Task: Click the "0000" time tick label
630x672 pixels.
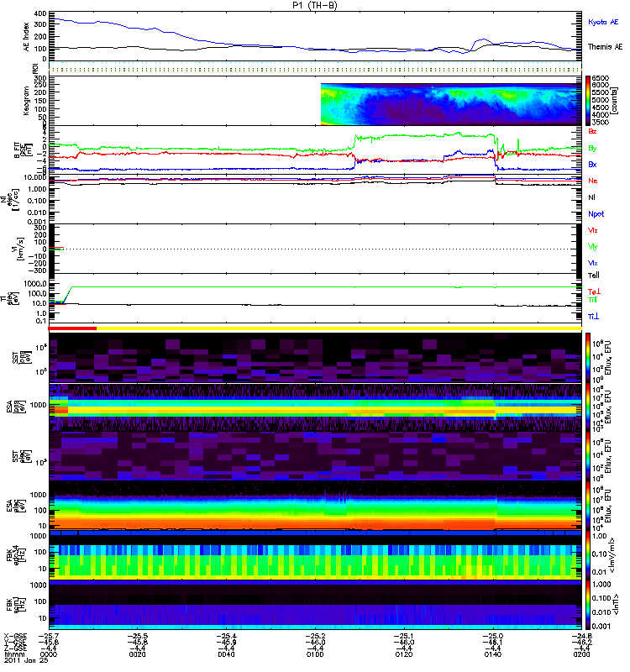Action: coord(48,654)
